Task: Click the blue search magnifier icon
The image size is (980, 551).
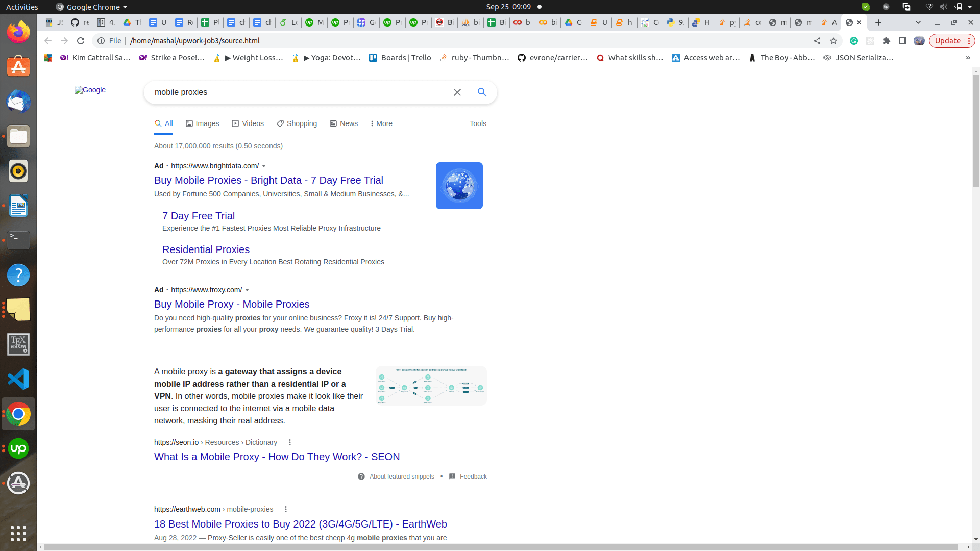Action: tap(482, 92)
